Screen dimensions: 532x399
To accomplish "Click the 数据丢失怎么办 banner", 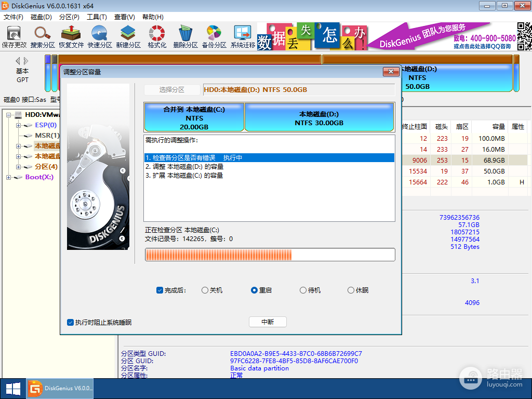I will click(x=312, y=36).
